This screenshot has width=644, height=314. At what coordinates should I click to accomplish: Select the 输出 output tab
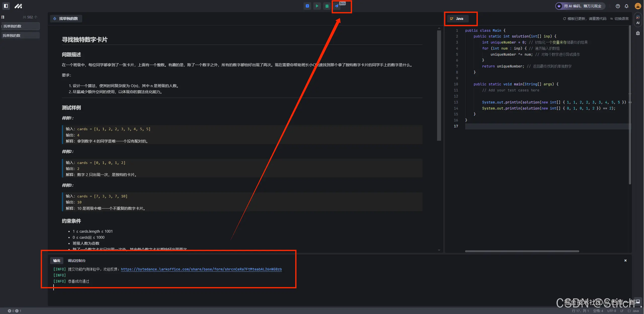(x=57, y=261)
